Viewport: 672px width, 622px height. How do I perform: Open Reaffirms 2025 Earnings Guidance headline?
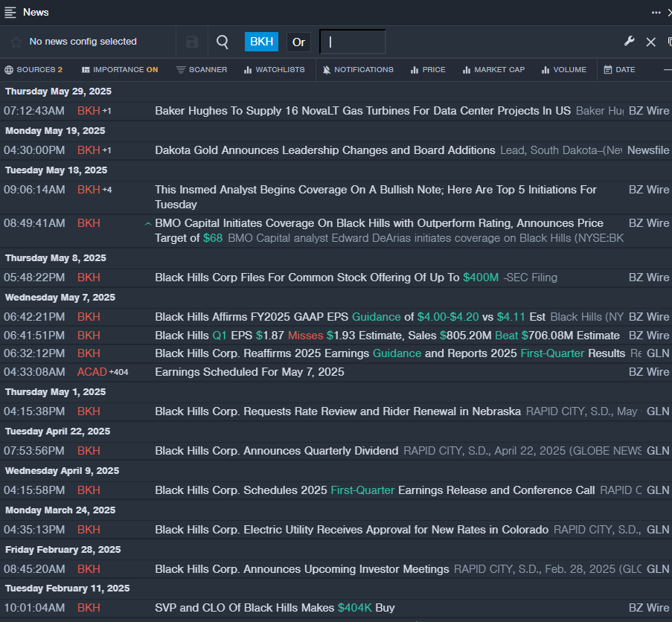tap(390, 353)
